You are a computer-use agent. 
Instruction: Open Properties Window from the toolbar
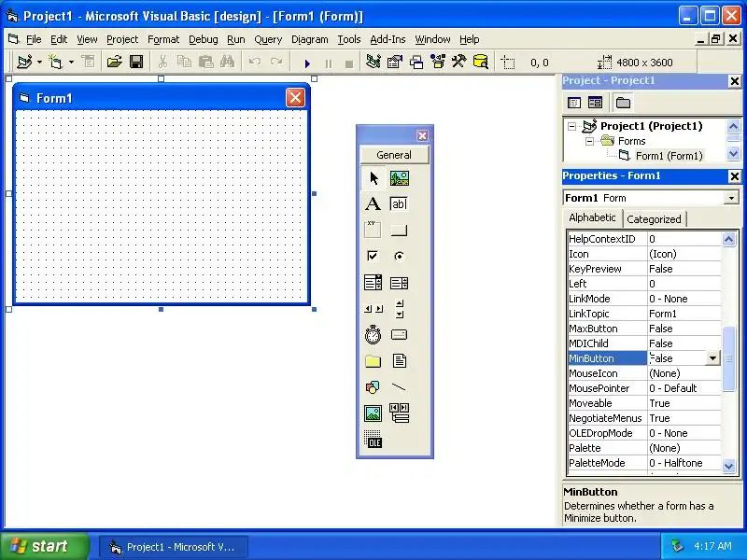coord(394,62)
